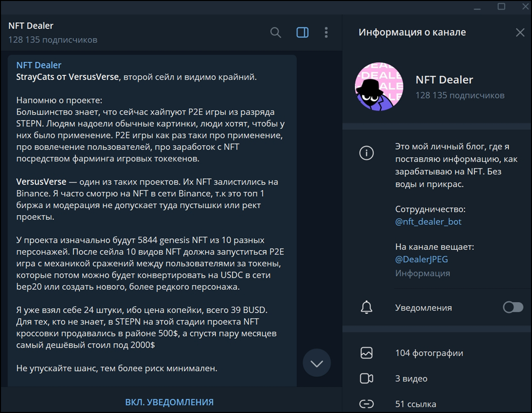
Task: Click the 128 135 подписчиков header subtitle
Action: tap(53, 40)
